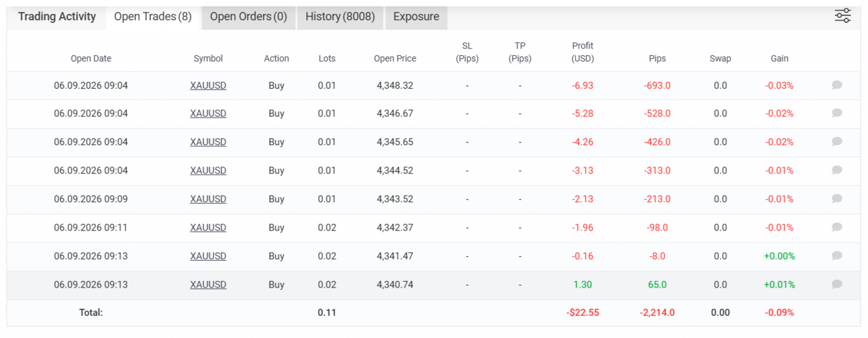Select the Open Trades (8) tab
Screen dimensions: 868x338
(153, 17)
